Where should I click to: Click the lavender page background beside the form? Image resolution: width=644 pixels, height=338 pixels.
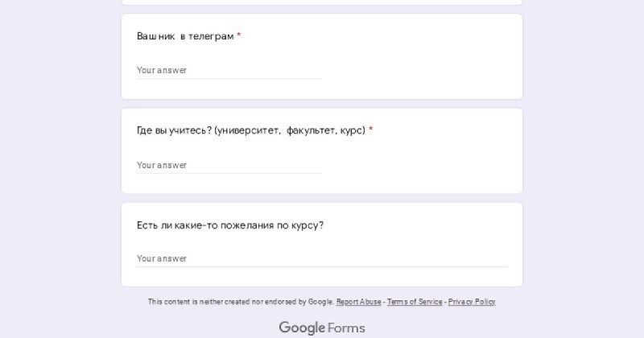[x=57, y=164]
